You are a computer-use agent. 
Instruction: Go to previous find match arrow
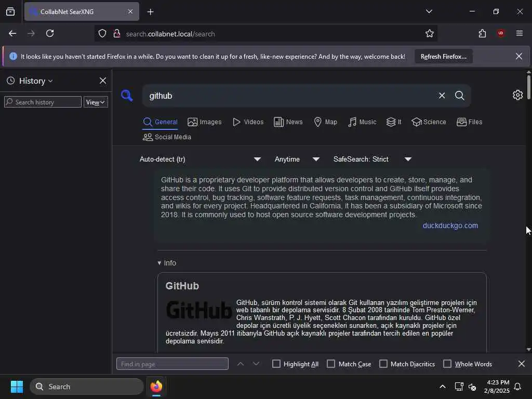pyautogui.click(x=241, y=364)
